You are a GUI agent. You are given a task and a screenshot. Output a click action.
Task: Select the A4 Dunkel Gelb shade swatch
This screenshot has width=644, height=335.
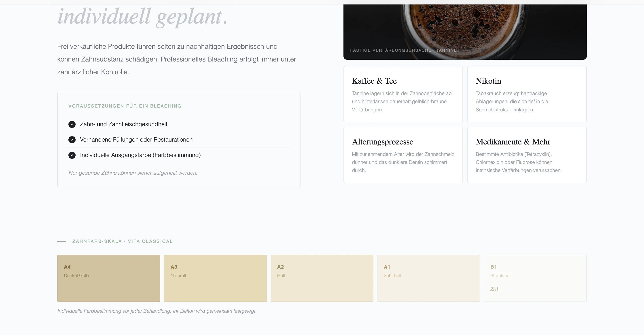pos(108,278)
